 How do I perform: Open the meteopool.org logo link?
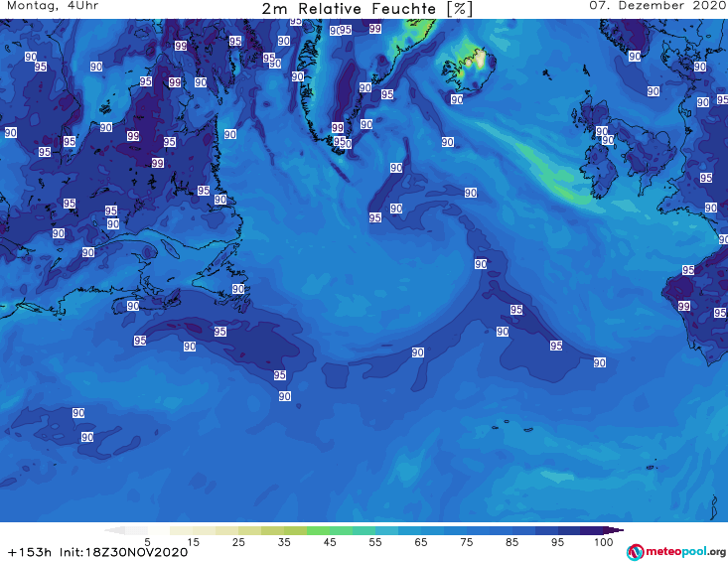(x=676, y=552)
